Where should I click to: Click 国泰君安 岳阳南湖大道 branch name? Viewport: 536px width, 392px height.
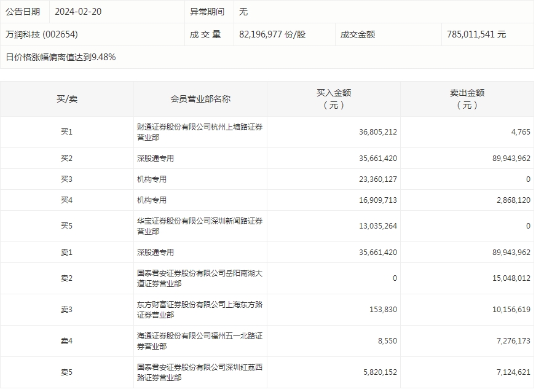coord(200,278)
